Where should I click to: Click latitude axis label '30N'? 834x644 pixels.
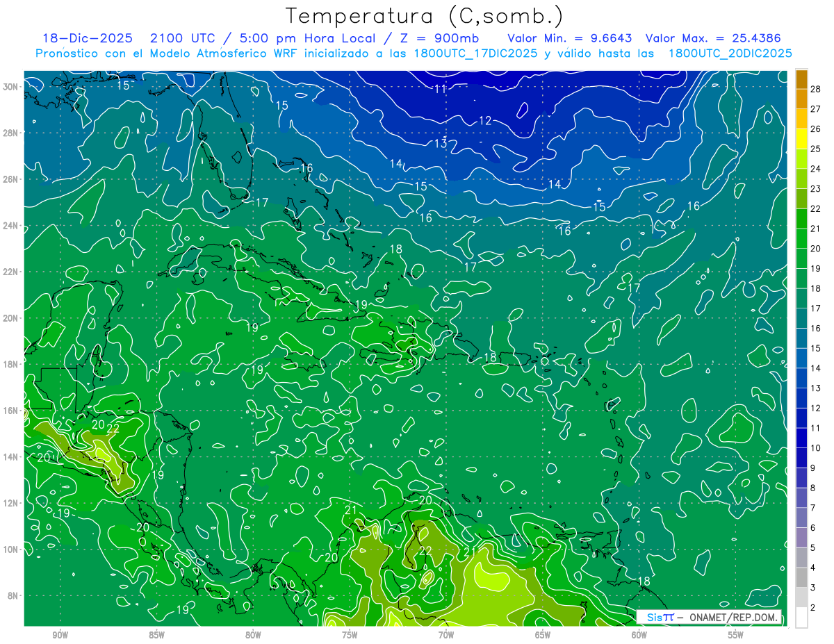[x=10, y=87]
